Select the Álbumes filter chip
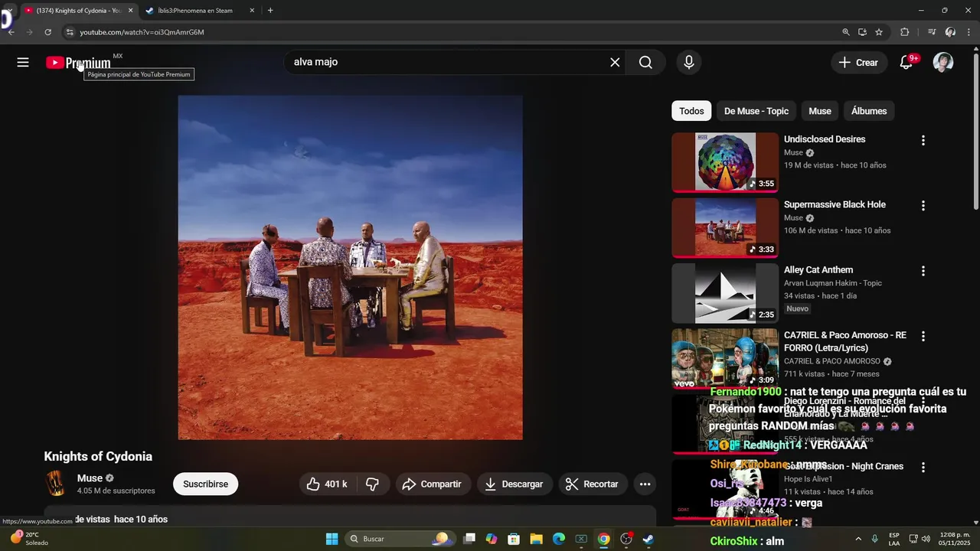This screenshot has height=551, width=980. (x=869, y=111)
